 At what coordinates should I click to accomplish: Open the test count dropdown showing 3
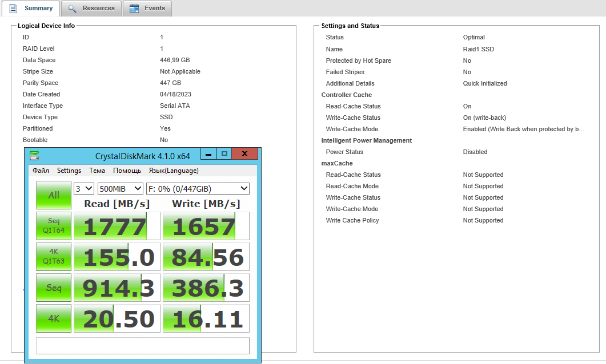84,188
